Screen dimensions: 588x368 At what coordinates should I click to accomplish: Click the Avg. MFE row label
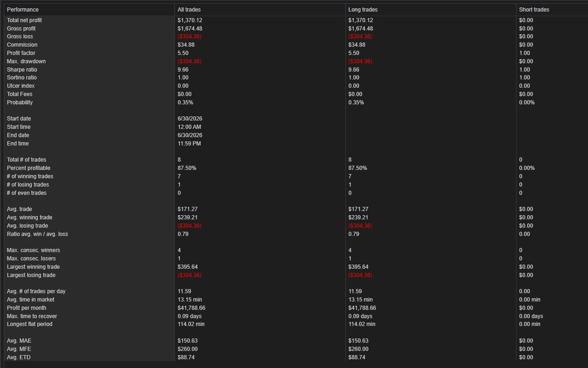[x=19, y=349]
